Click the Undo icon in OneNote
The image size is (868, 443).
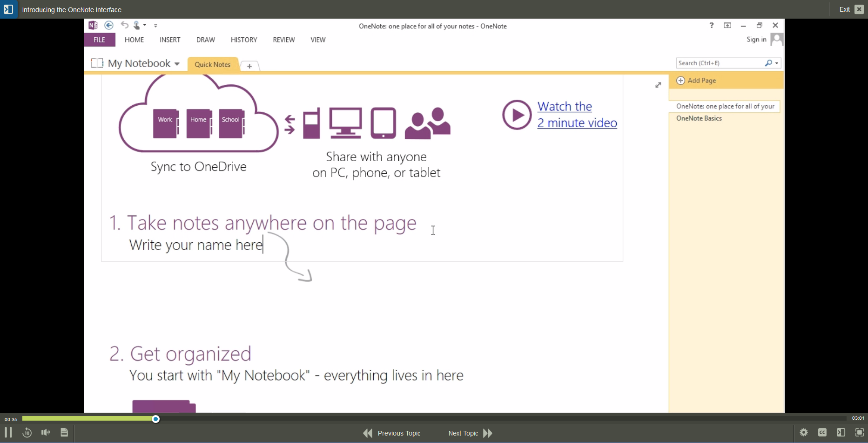click(x=124, y=25)
